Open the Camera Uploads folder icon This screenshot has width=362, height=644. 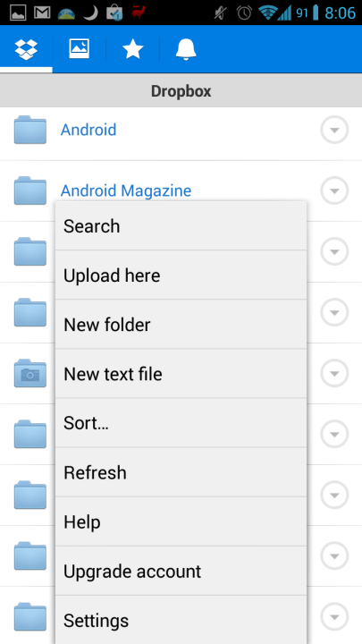pos(30,373)
